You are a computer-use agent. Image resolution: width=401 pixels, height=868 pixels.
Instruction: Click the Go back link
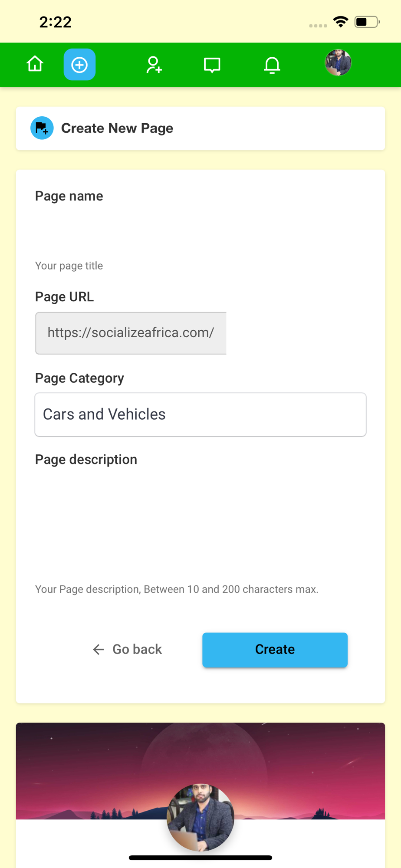pyautogui.click(x=128, y=649)
